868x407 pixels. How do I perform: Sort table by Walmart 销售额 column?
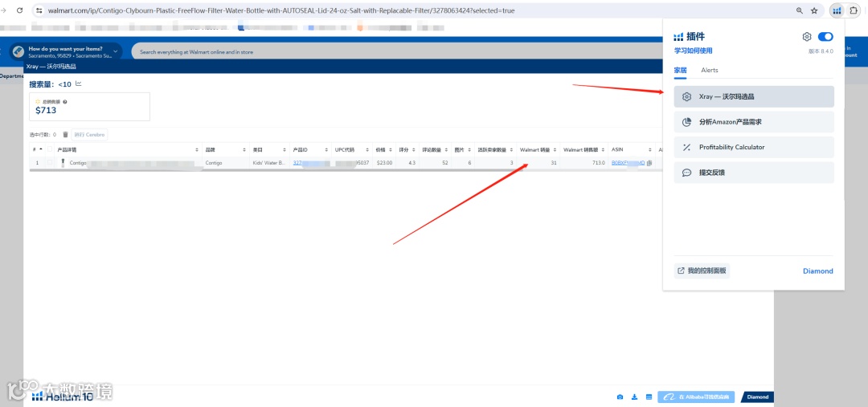[603, 150]
